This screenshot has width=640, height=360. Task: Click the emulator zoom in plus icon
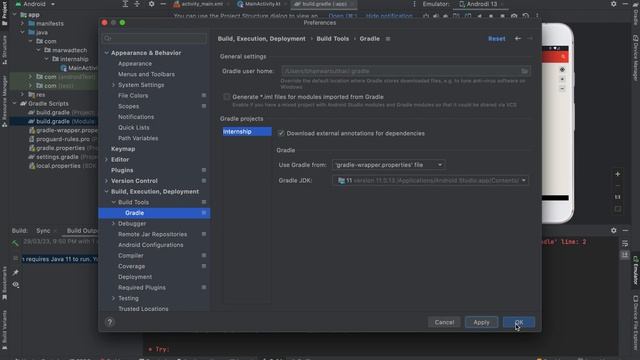(x=618, y=174)
